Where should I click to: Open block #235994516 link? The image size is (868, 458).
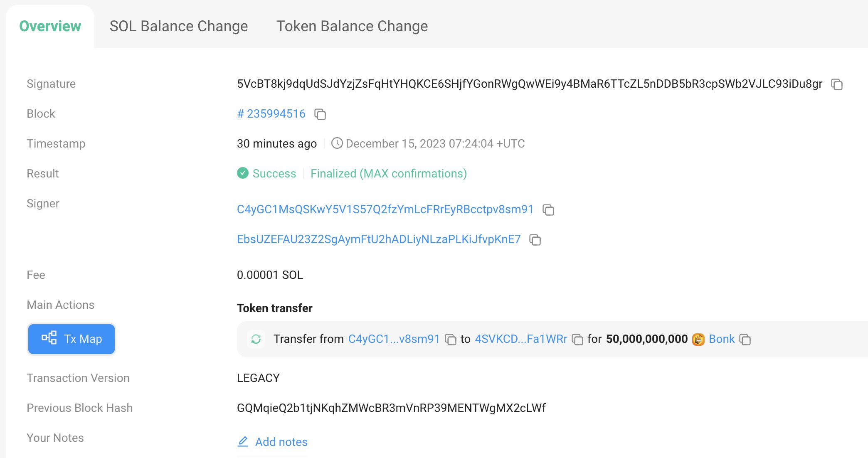tap(271, 113)
